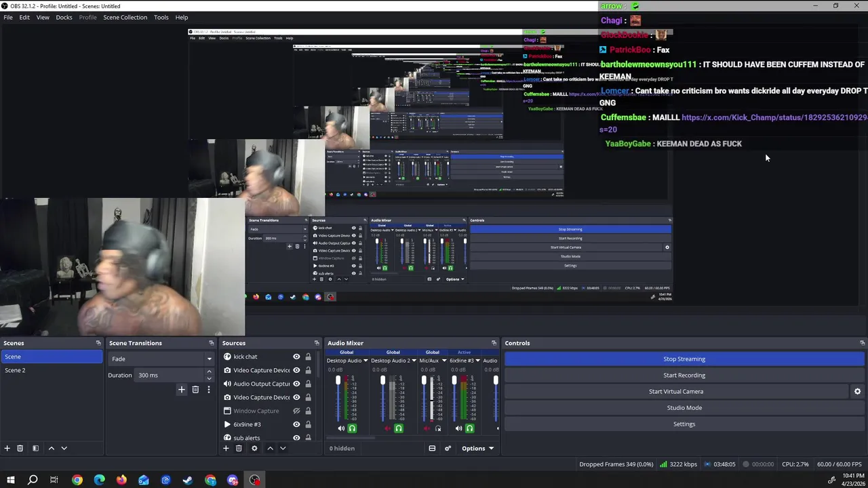Open source properties gear in Sources toolbar
The height and width of the screenshot is (488, 868).
(x=254, y=448)
